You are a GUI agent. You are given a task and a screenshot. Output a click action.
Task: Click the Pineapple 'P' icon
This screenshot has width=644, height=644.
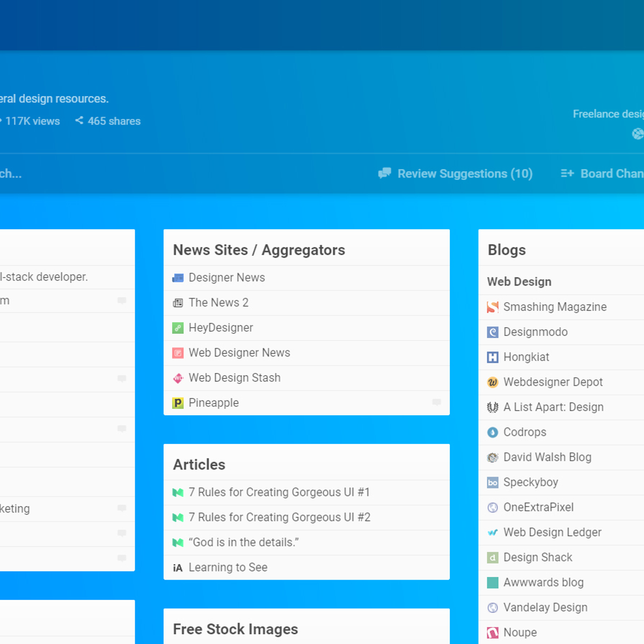pos(178,402)
